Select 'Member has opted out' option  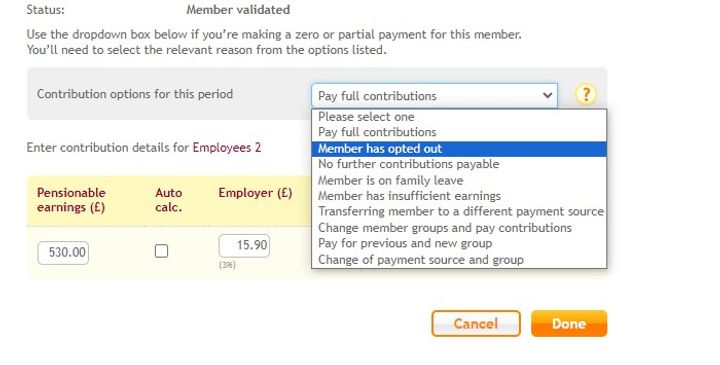click(459, 149)
